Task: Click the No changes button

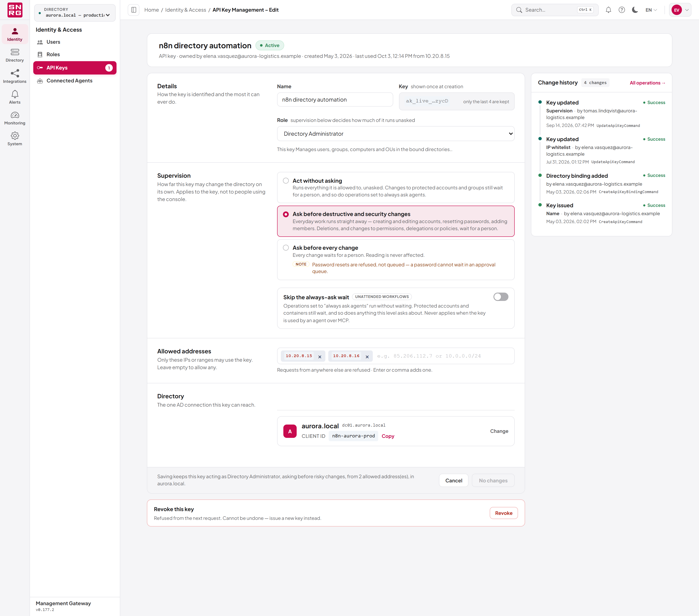Action: click(x=493, y=480)
